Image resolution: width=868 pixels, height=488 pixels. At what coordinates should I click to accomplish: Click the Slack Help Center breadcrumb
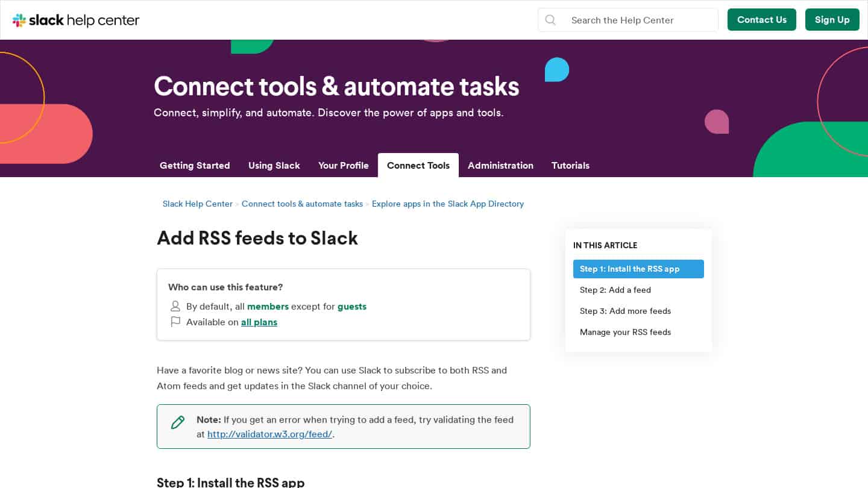tap(198, 204)
